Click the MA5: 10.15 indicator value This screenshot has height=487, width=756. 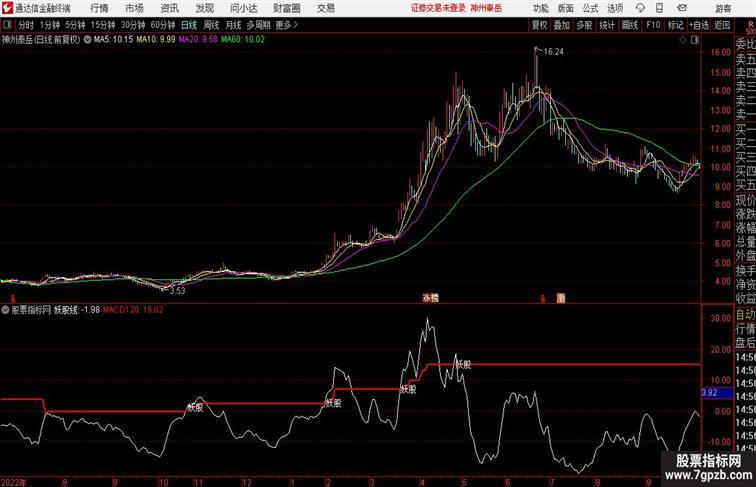click(x=113, y=40)
